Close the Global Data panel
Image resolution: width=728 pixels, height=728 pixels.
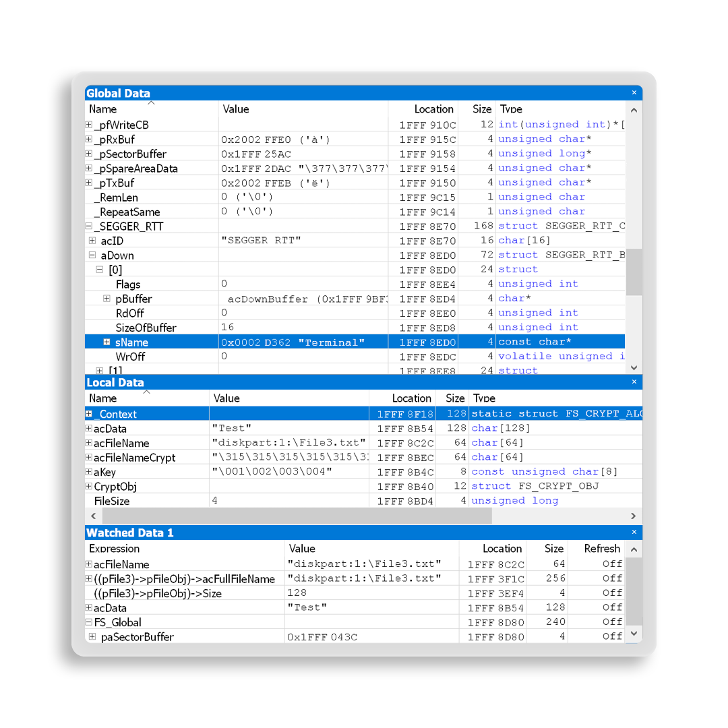pos(634,93)
